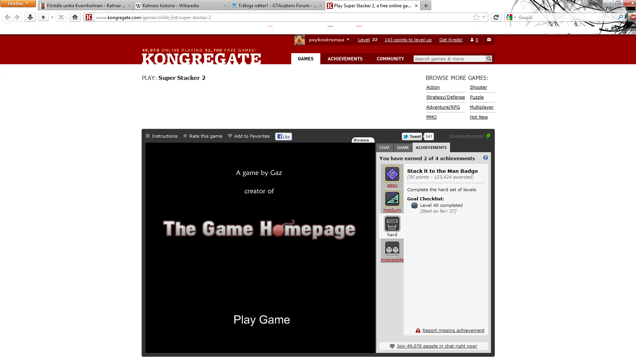
Task: Click the green connection icon beside (psykostrumpa)
Action: coord(488,136)
